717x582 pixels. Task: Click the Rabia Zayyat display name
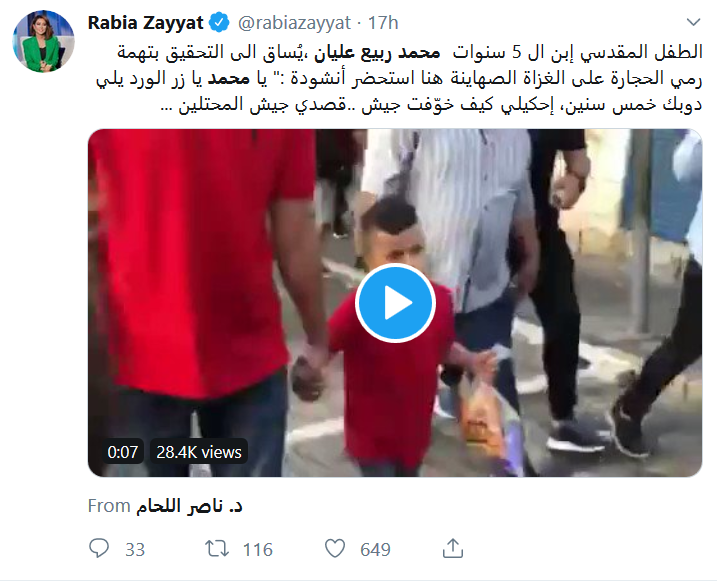[x=145, y=22]
